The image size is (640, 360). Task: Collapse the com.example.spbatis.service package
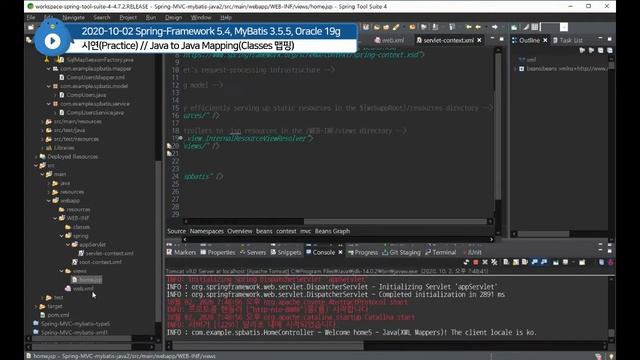point(49,104)
